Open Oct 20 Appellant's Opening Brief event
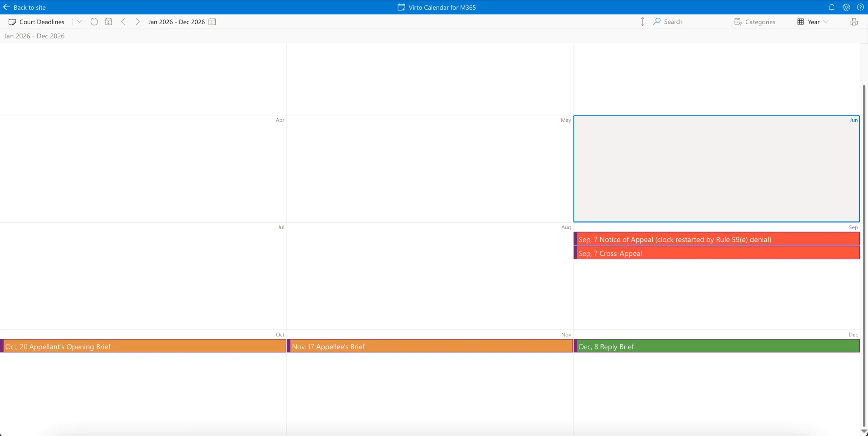Screen dimensions: 868x436 coord(143,346)
